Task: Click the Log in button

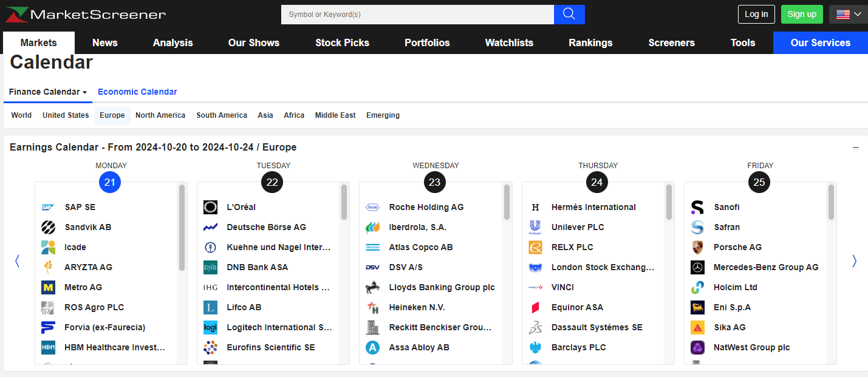Action: pos(756,14)
